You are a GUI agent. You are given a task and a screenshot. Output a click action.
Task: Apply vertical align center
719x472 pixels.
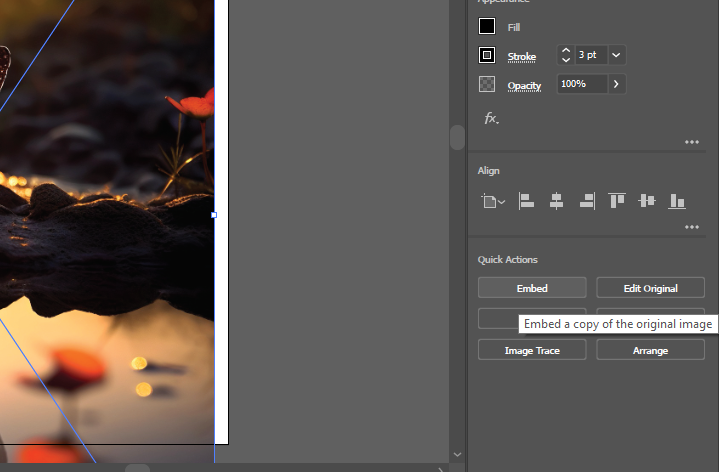647,201
